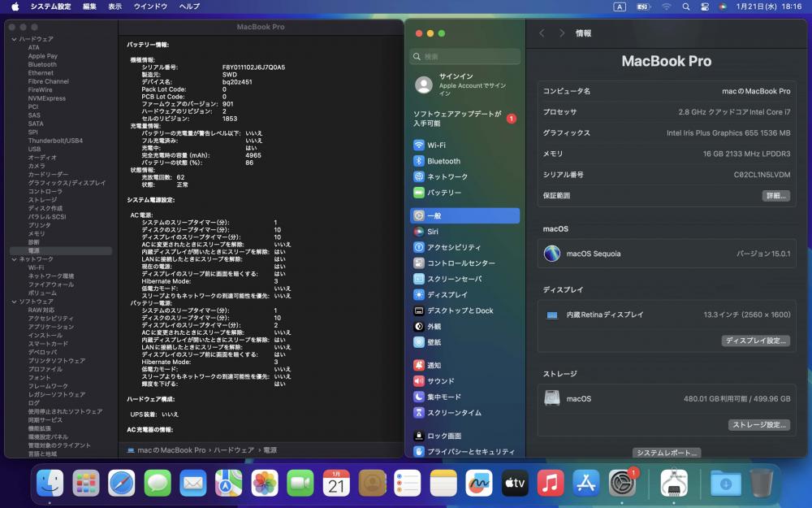Viewport: 812px width, 508px height.
Task: Open Trash in the Dock
Action: coord(762,483)
